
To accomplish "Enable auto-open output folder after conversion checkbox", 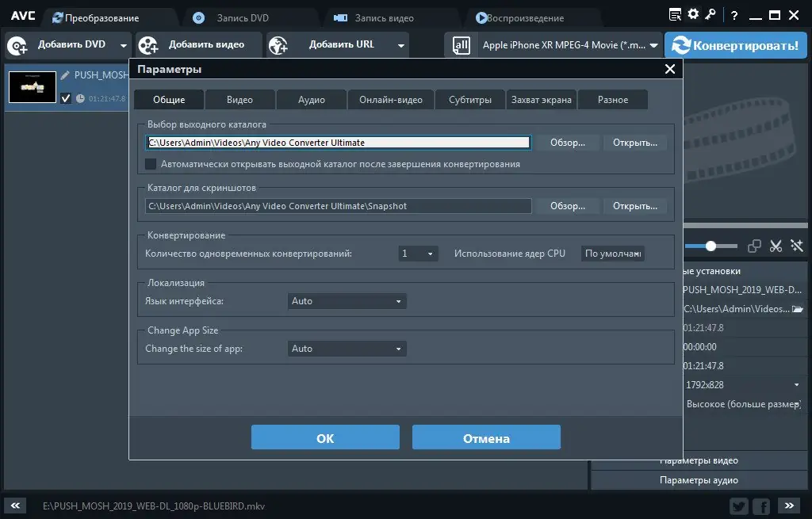I will tap(151, 164).
